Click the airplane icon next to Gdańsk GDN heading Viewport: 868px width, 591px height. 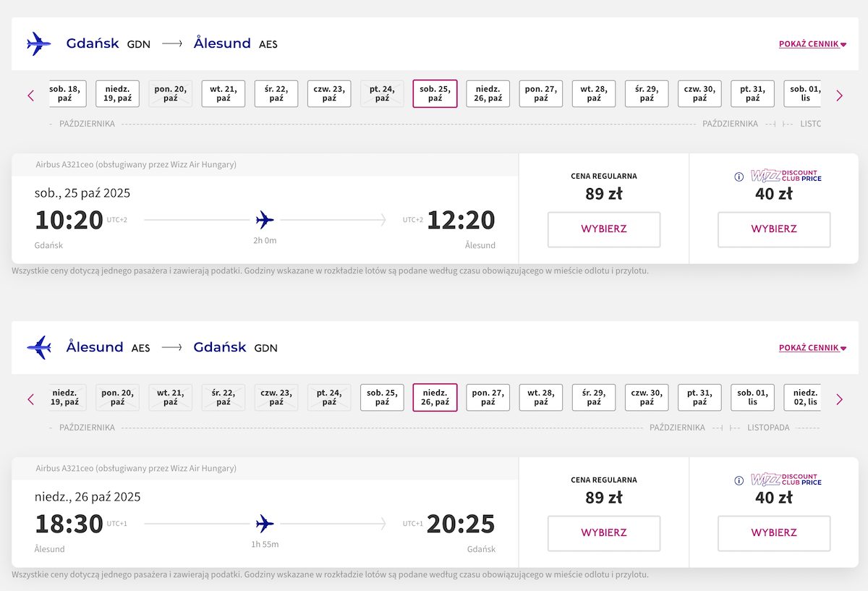(x=38, y=43)
